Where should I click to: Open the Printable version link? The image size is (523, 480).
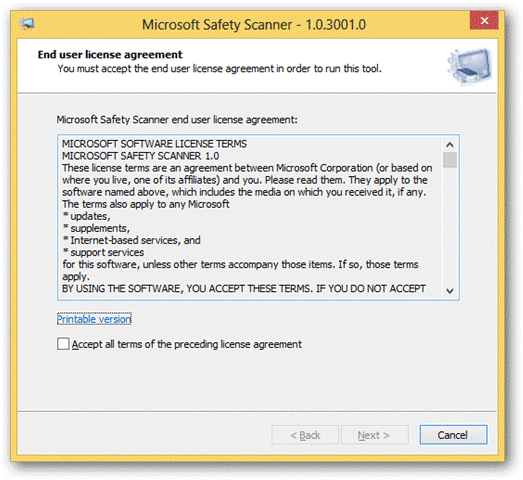[x=94, y=319]
